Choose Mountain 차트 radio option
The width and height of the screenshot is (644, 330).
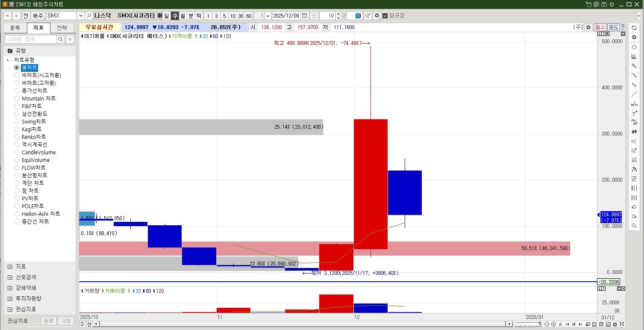pyautogui.click(x=17, y=98)
